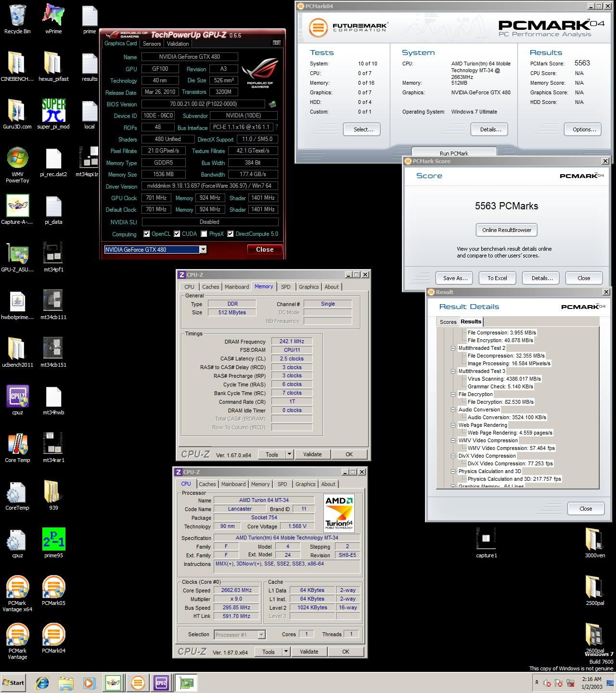The width and height of the screenshot is (616, 693).
Task: Open the Capture-A desktop shortcut
Action: click(x=17, y=210)
